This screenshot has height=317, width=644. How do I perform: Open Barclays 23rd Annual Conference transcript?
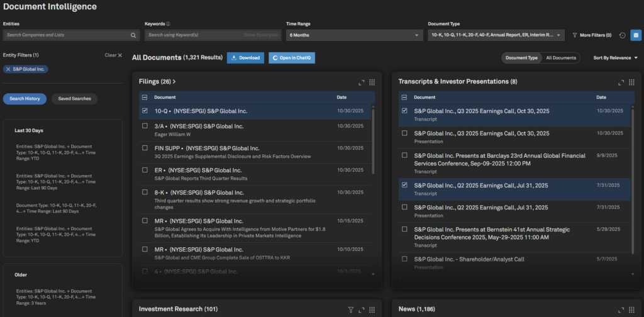500,160
